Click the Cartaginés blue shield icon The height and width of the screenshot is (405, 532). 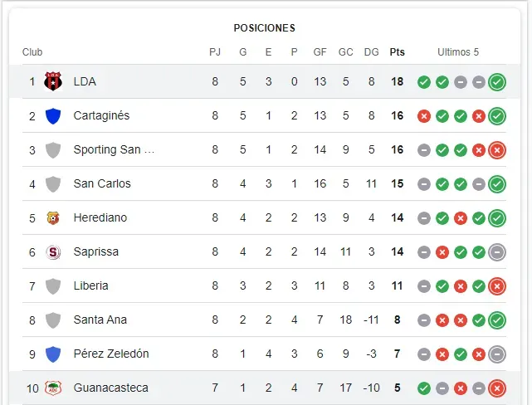53,115
